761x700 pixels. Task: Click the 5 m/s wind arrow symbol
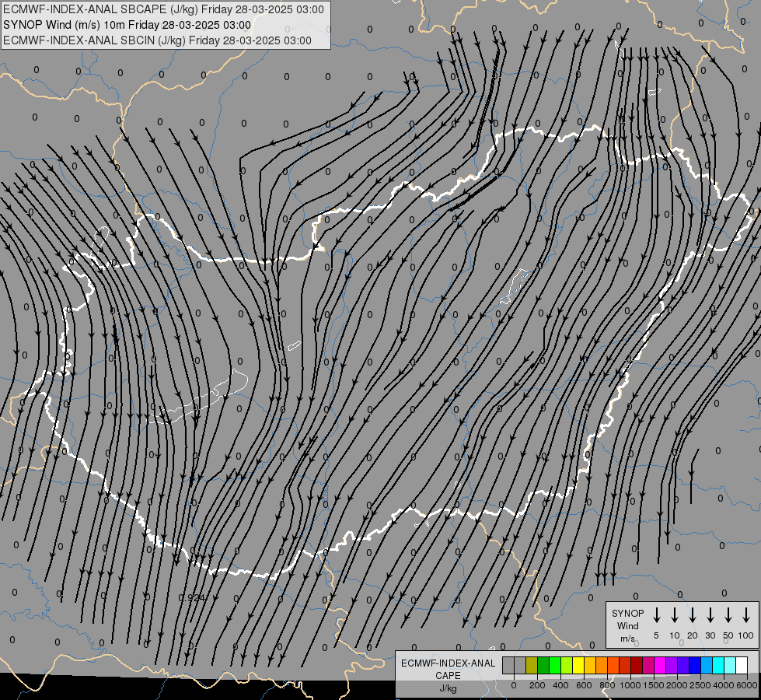(656, 615)
